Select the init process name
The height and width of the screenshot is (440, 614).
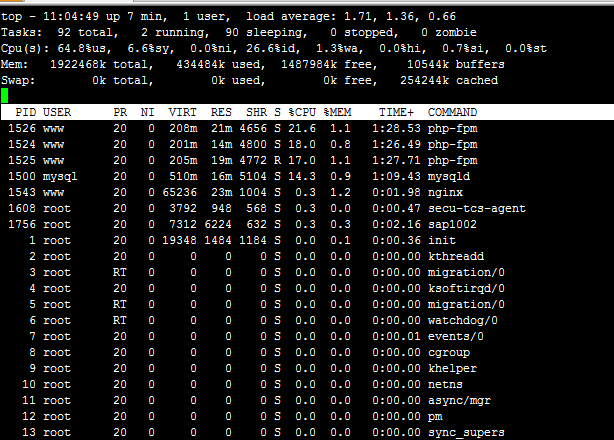coord(440,240)
